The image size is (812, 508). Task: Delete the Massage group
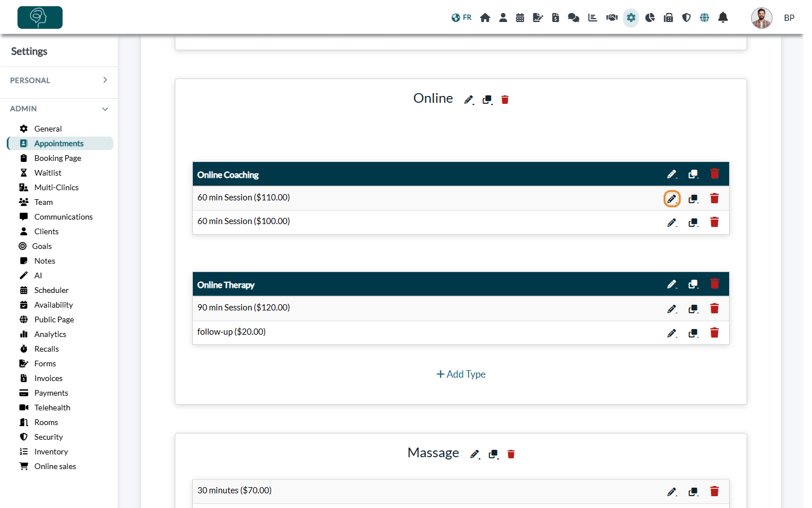511,454
